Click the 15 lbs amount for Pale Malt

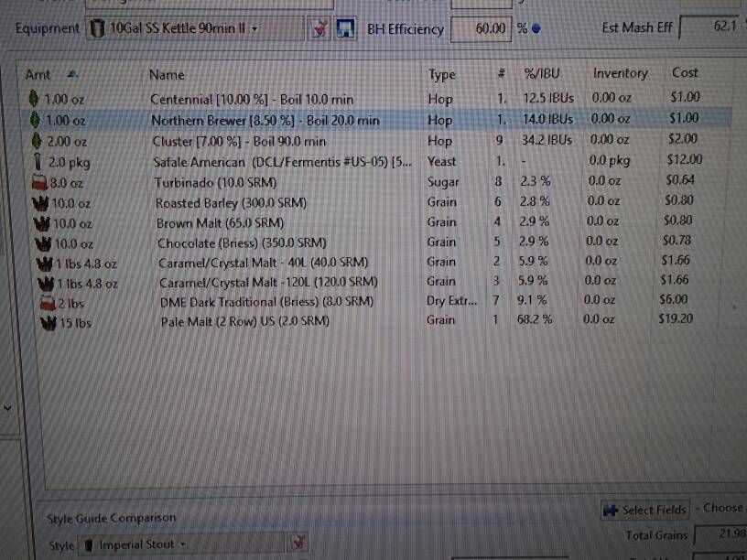pyautogui.click(x=75, y=323)
